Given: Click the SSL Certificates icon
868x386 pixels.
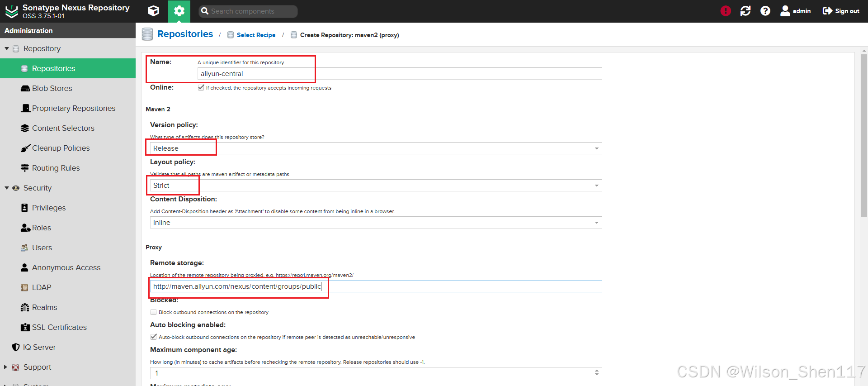Looking at the screenshot, I should [25, 327].
